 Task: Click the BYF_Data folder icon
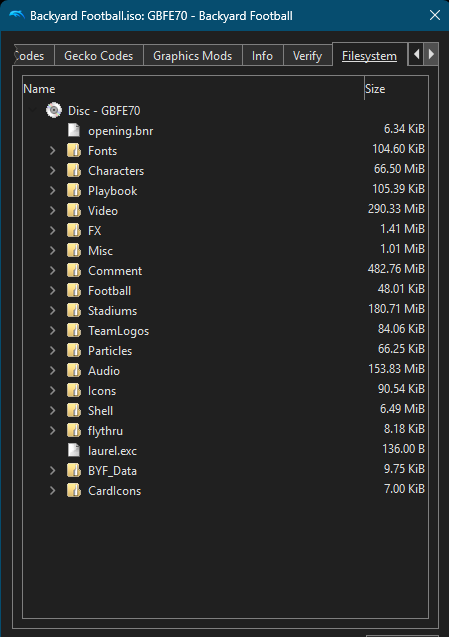[74, 470]
